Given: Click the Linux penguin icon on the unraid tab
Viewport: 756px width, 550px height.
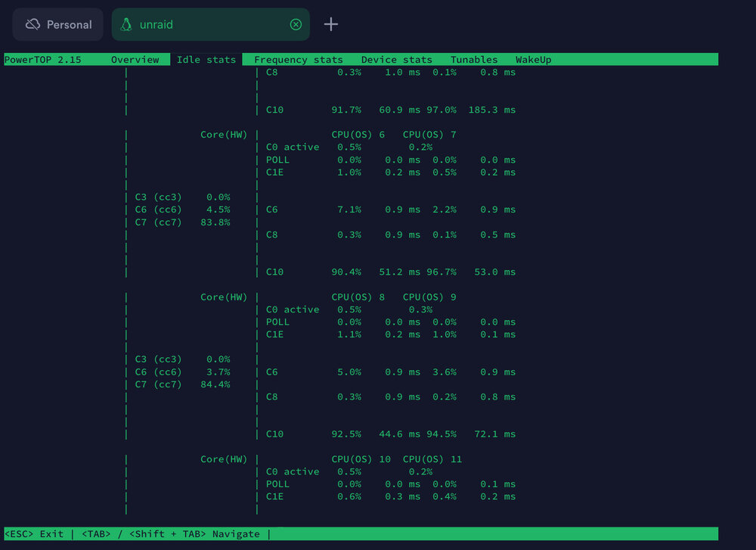Looking at the screenshot, I should (x=126, y=25).
